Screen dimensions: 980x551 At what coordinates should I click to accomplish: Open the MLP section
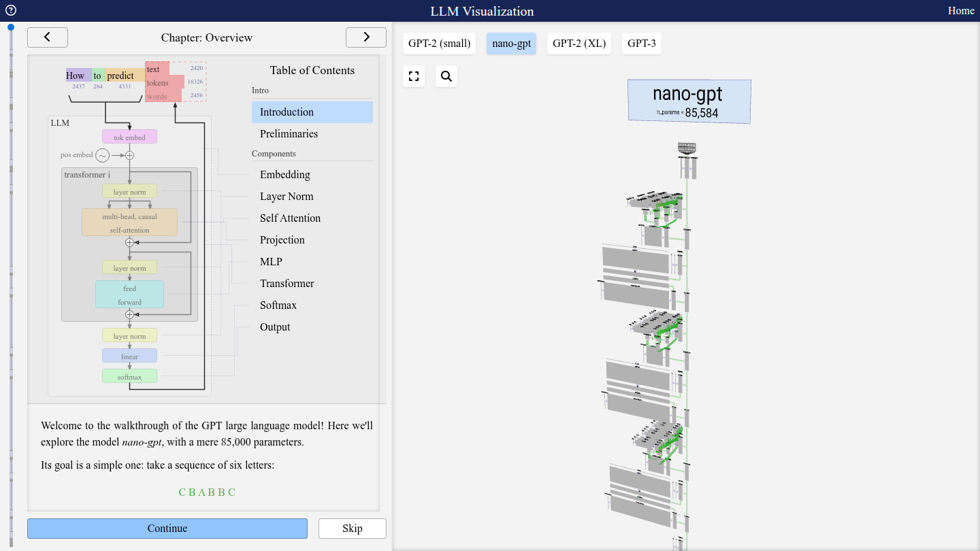(312, 262)
